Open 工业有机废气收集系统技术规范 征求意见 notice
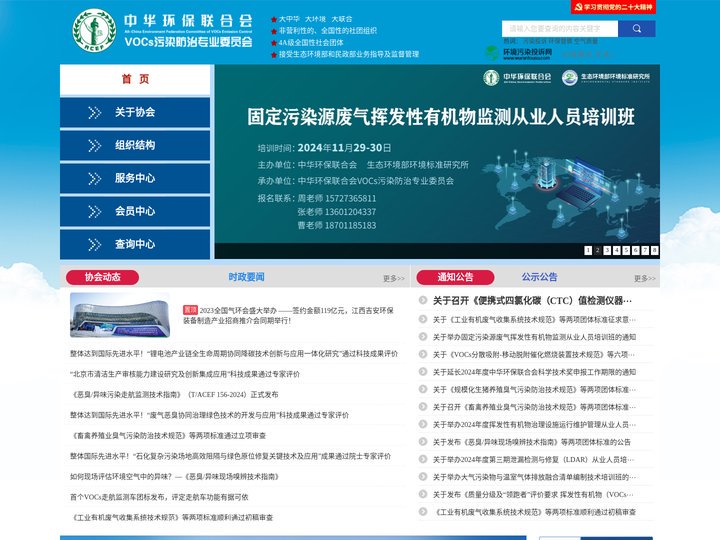720x540 pixels. tap(534, 319)
